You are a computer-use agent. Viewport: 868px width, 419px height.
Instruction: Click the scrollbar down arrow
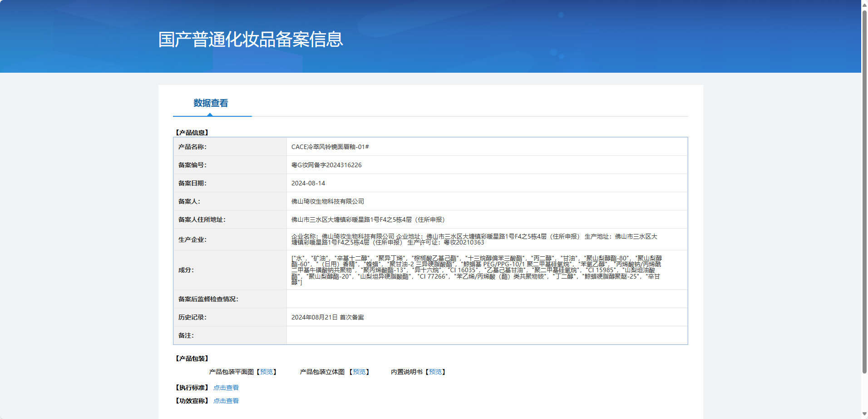864,414
